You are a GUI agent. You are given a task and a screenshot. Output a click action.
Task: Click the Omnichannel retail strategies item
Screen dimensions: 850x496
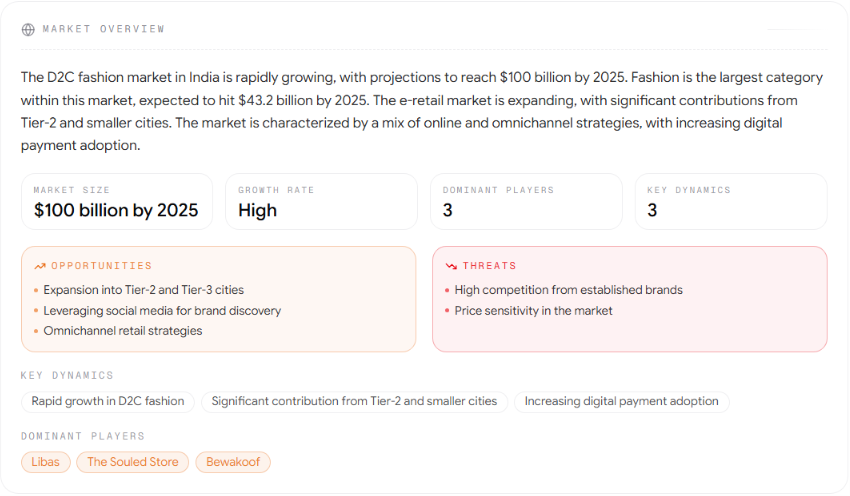(x=123, y=331)
